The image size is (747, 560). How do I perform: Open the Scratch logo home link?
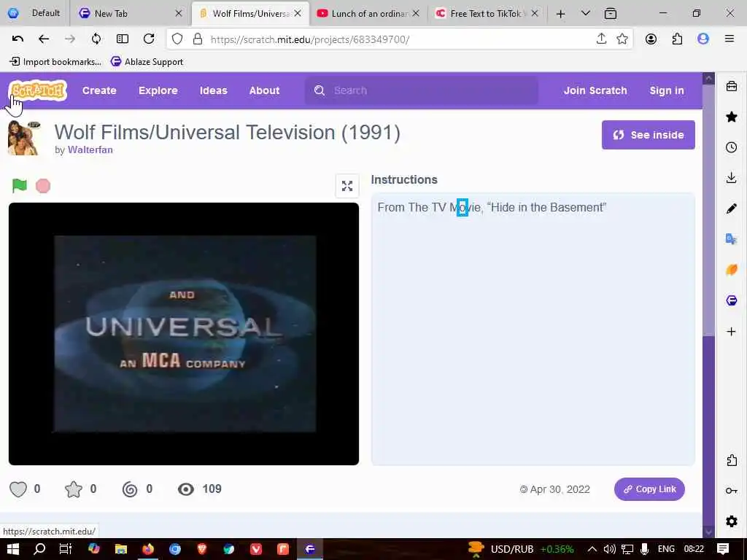pos(38,90)
